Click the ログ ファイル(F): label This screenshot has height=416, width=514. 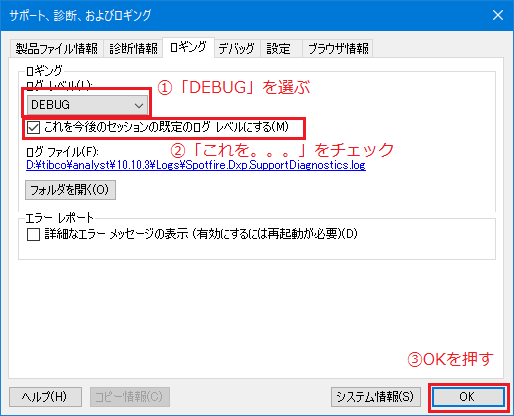(x=62, y=152)
